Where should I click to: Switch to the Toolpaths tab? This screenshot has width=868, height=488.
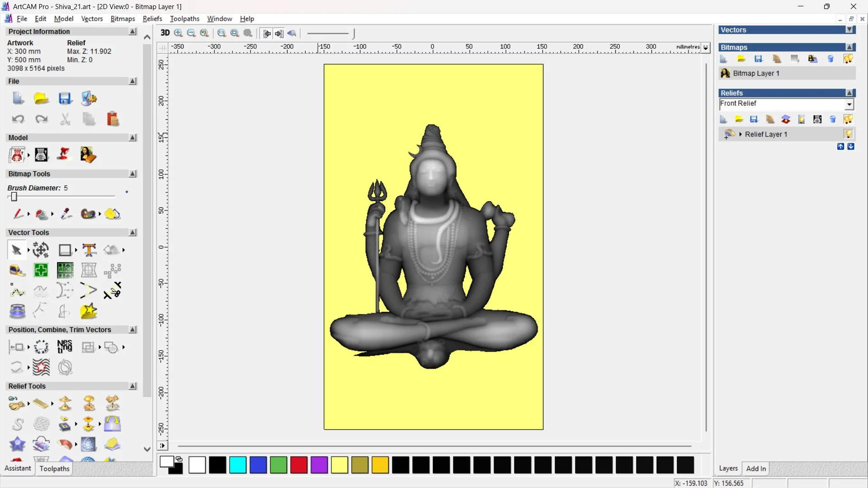(x=54, y=469)
